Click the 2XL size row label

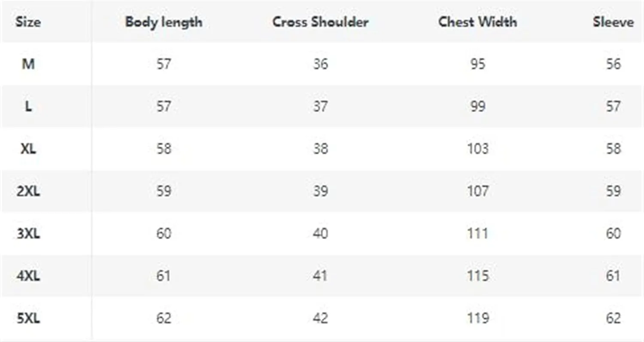28,191
